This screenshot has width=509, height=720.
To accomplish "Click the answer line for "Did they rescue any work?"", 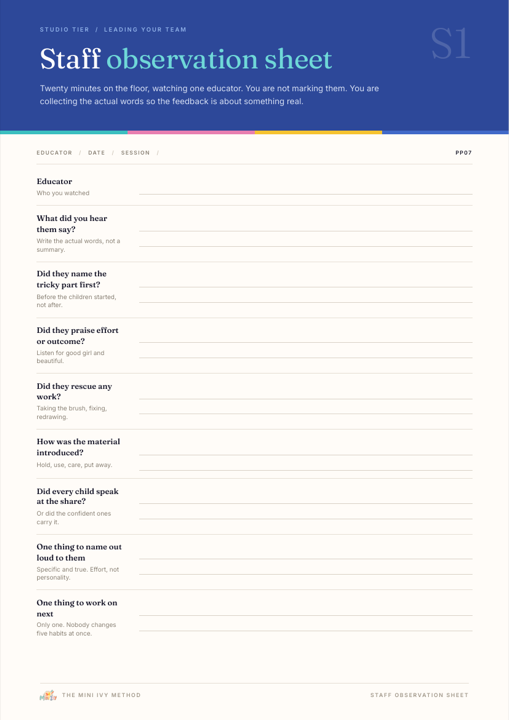I will click(305, 399).
